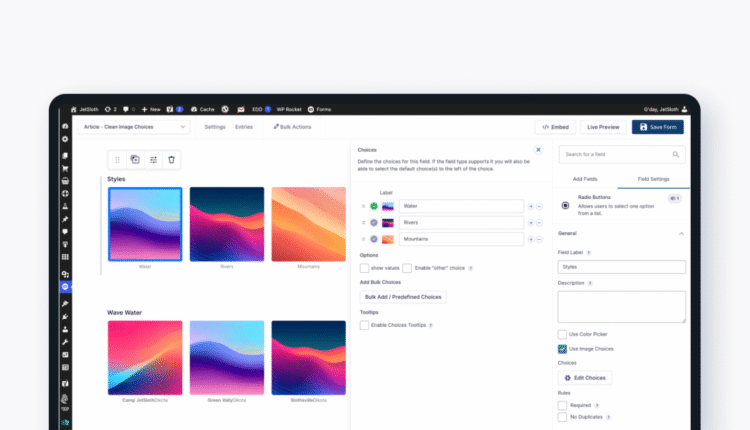750x430 pixels.
Task: Click the Edit Choices button
Action: pos(585,378)
